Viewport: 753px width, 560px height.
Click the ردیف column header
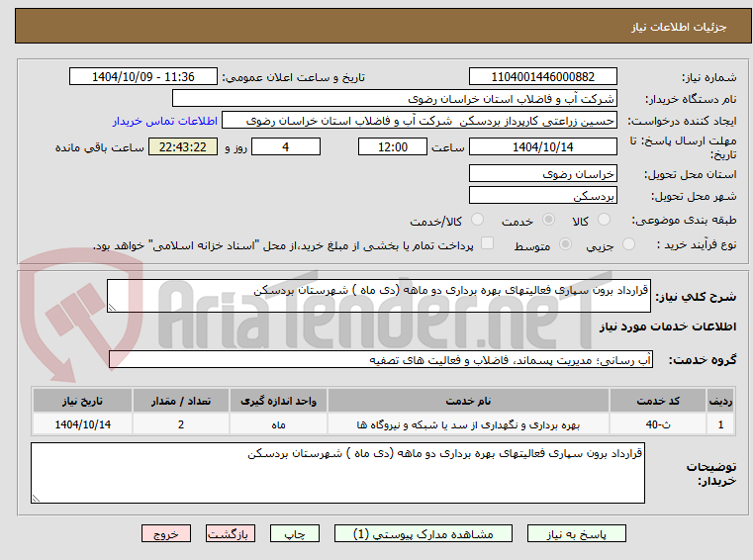(x=720, y=401)
